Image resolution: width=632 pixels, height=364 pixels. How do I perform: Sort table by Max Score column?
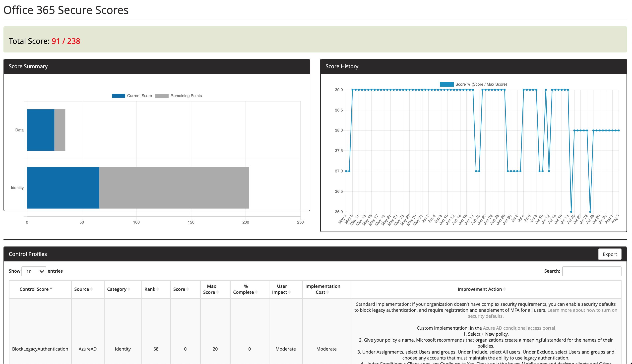211,289
